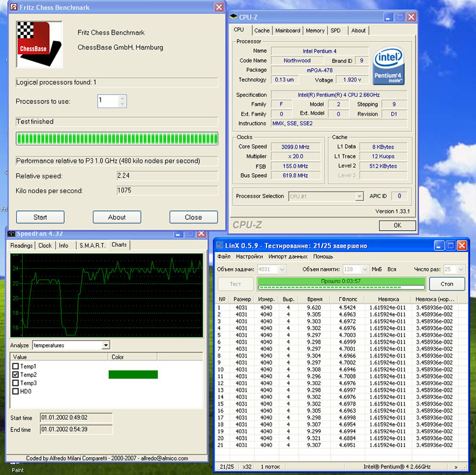Select row 21 in the LinX results table
The height and width of the screenshot is (475, 476).
tap(341, 445)
